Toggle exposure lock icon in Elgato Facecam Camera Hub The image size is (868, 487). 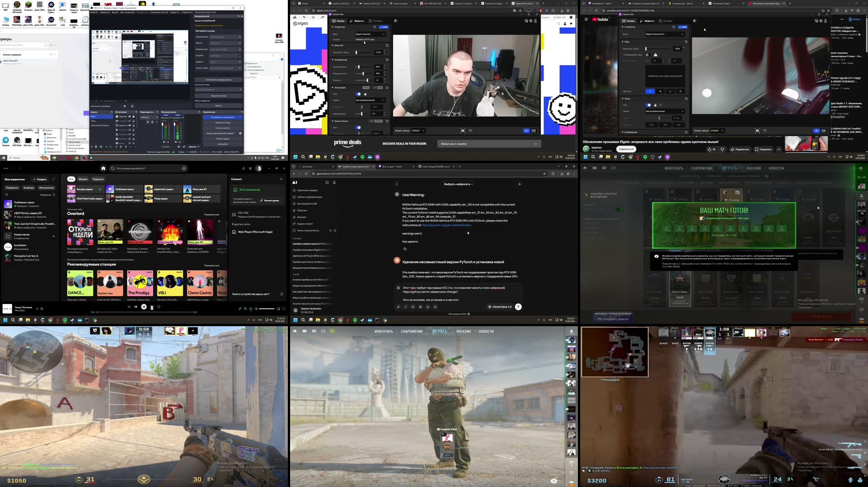pyautogui.click(x=365, y=94)
